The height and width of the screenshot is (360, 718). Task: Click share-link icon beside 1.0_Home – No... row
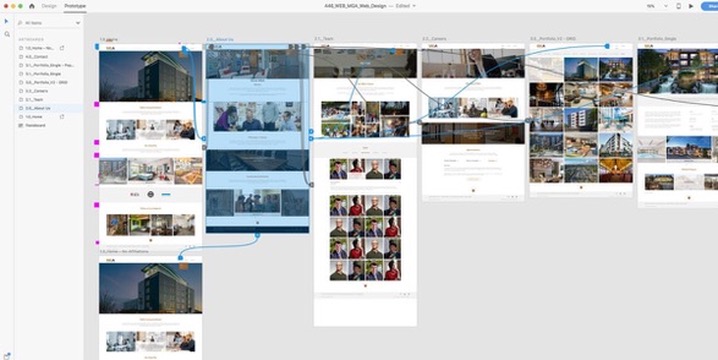pyautogui.click(x=62, y=48)
